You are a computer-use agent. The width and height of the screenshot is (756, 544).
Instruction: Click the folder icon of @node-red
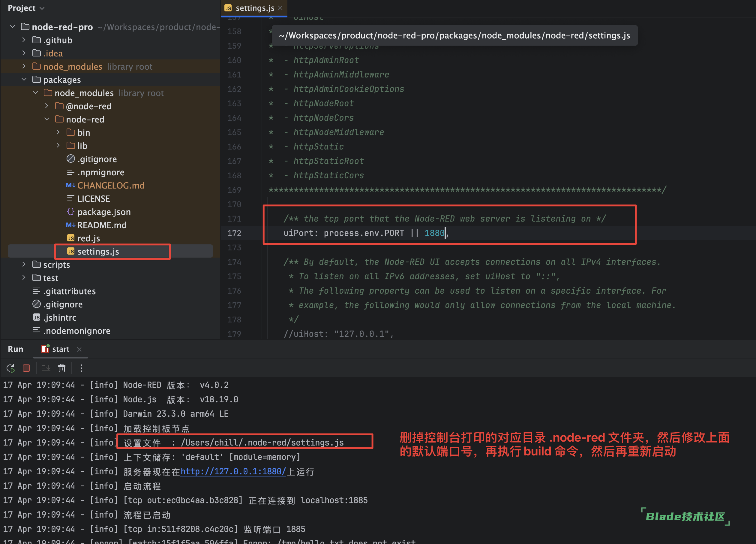(59, 106)
